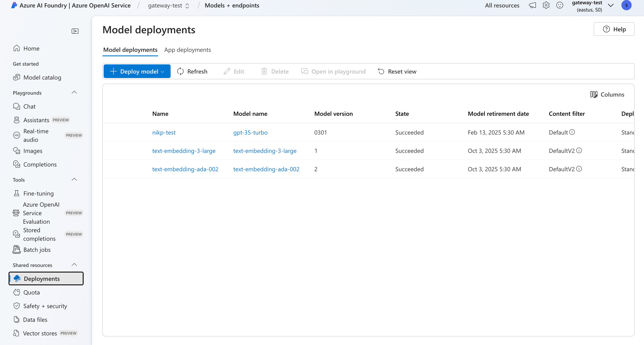Open text-embedding-ada-002 model name link

click(266, 169)
